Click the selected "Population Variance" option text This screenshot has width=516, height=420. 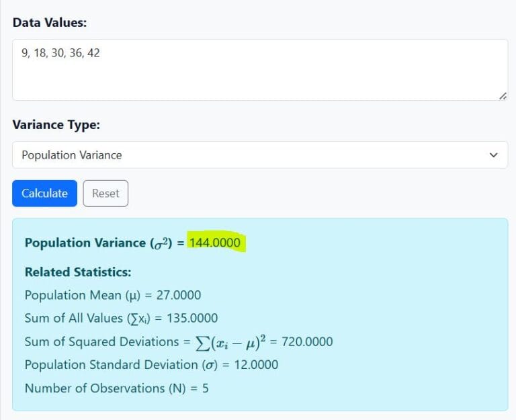(72, 155)
